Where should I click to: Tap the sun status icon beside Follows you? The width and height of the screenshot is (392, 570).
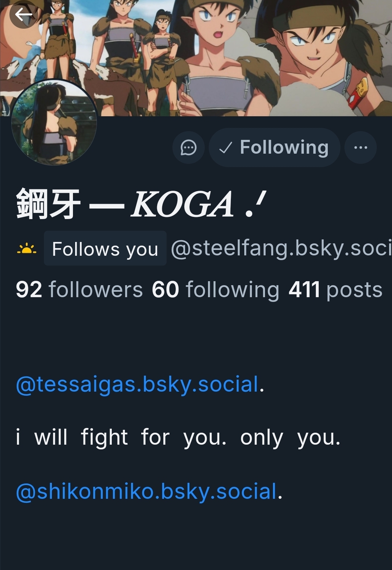26,249
